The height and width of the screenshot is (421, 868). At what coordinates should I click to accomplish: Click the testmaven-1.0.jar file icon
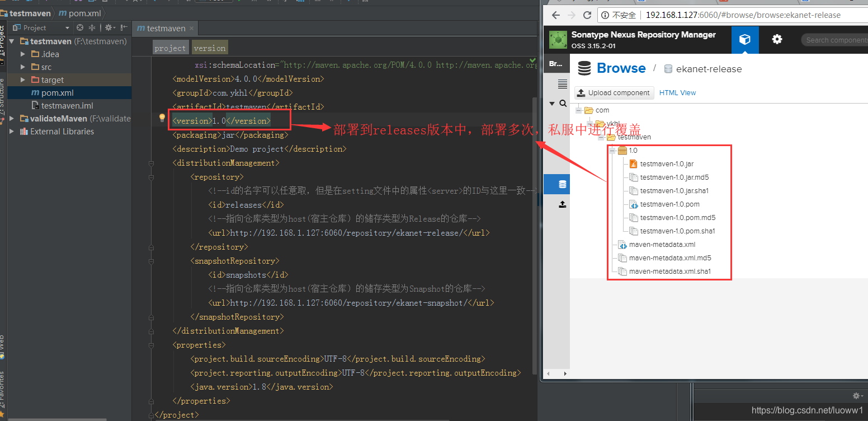click(x=633, y=164)
